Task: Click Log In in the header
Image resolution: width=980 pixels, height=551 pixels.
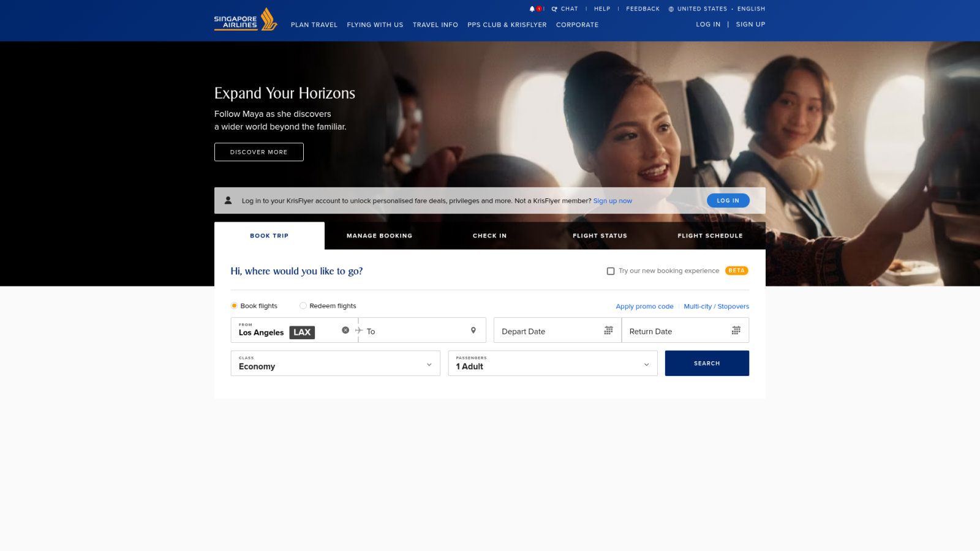Action: tap(708, 24)
